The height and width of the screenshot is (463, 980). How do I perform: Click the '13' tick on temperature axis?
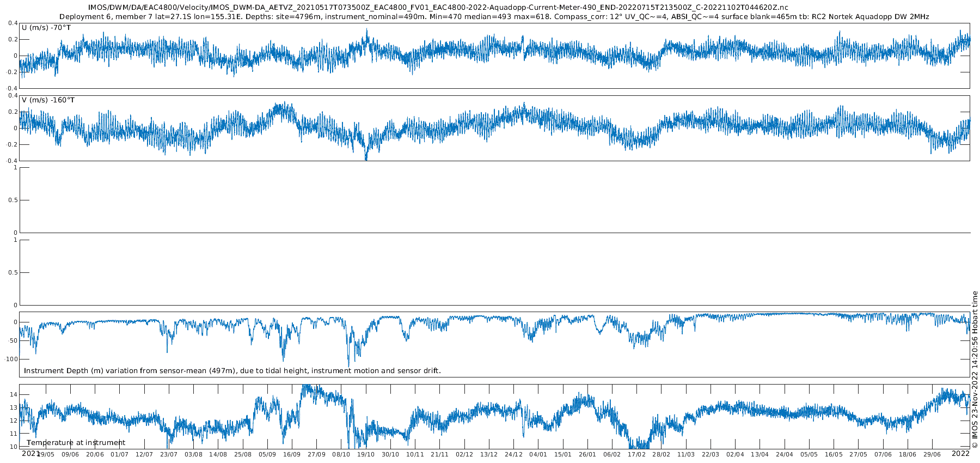pos(14,407)
